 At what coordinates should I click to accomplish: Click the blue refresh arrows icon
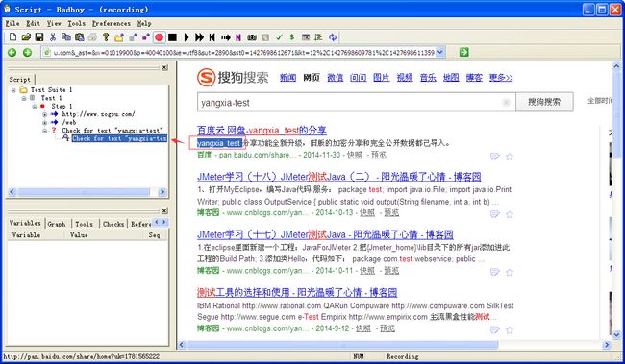pyautogui.click(x=333, y=37)
